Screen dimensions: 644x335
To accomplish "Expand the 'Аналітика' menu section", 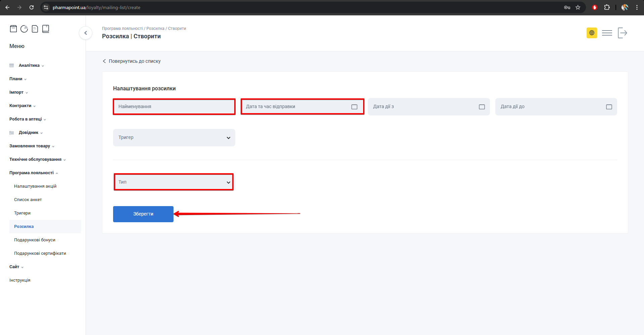I will click(x=29, y=65).
